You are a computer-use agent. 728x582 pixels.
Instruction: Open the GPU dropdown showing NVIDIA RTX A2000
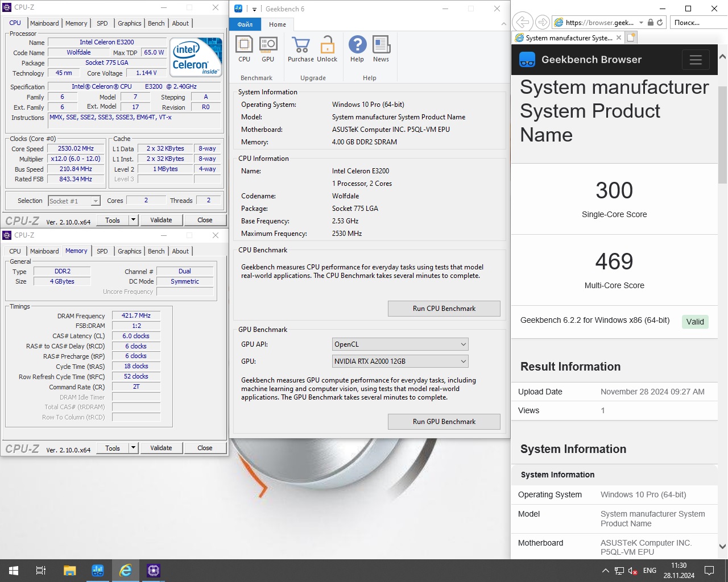click(400, 361)
